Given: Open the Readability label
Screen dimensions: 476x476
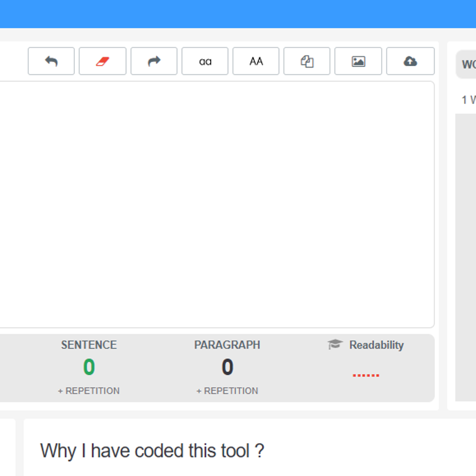Looking at the screenshot, I should pyautogui.click(x=376, y=345).
